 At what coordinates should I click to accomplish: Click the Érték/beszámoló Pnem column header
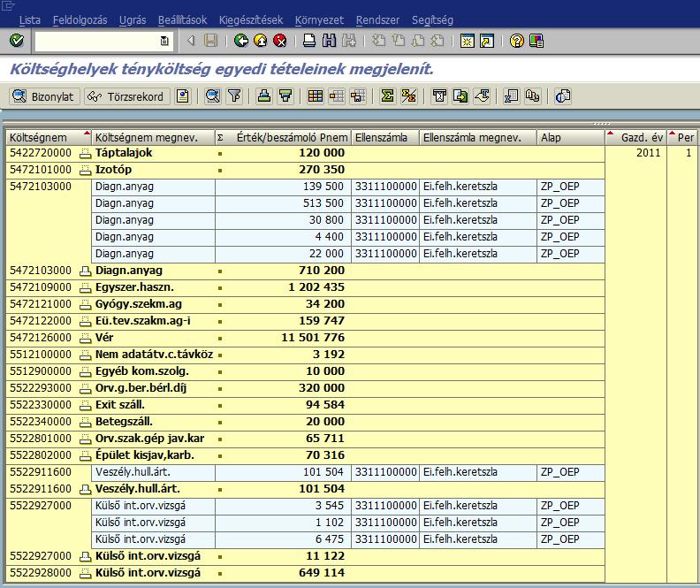point(284,138)
